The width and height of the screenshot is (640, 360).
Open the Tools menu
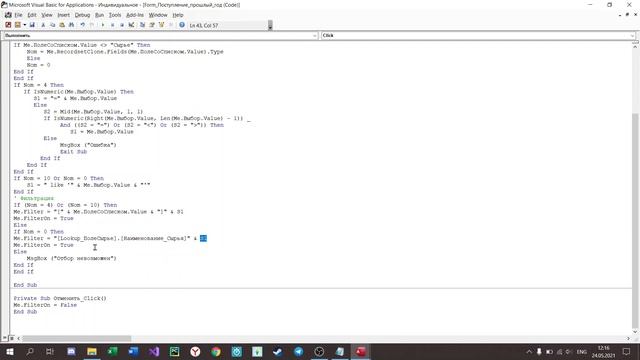point(115,15)
